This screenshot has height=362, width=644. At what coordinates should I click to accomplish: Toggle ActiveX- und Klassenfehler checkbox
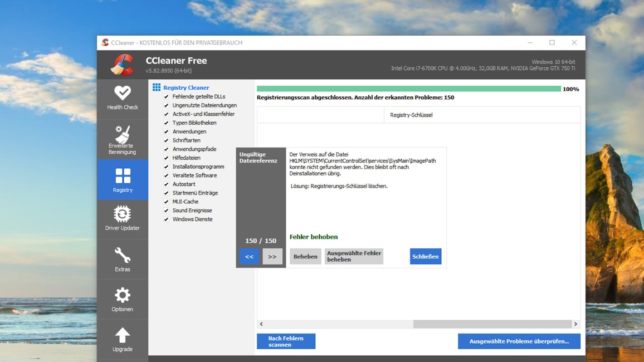(167, 114)
